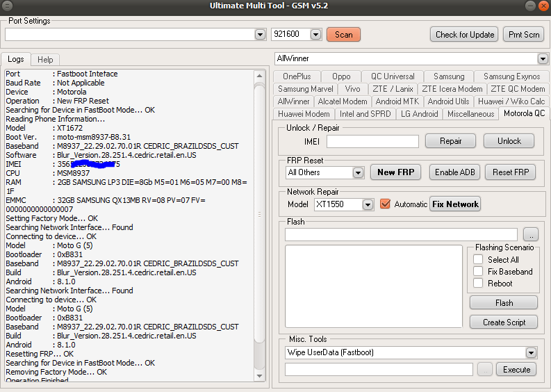
Task: Open the Samsung Marvel tab
Action: click(x=305, y=89)
